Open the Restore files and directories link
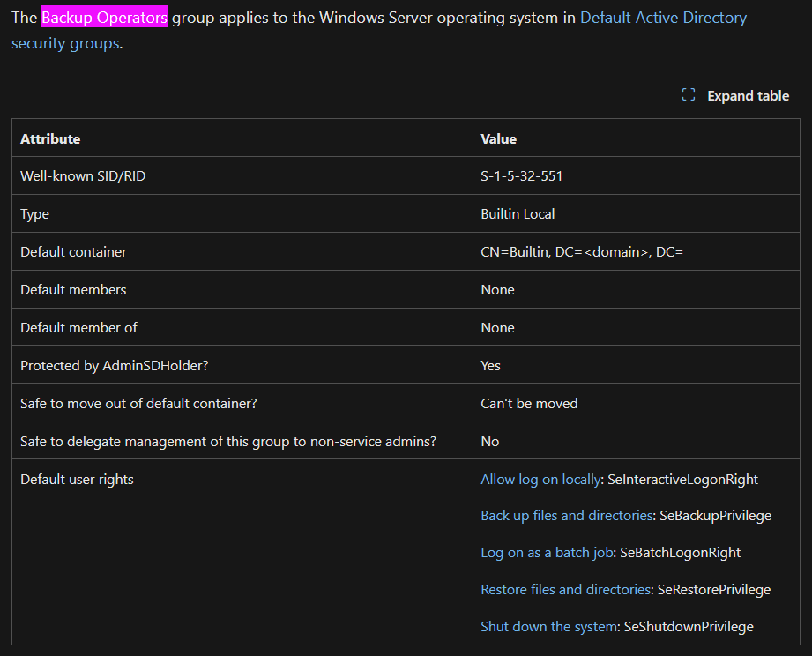 click(x=565, y=589)
